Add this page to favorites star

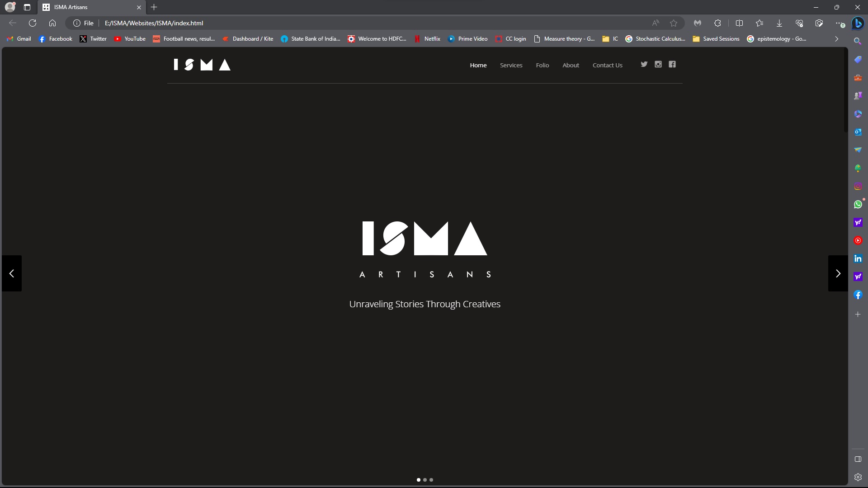(674, 23)
